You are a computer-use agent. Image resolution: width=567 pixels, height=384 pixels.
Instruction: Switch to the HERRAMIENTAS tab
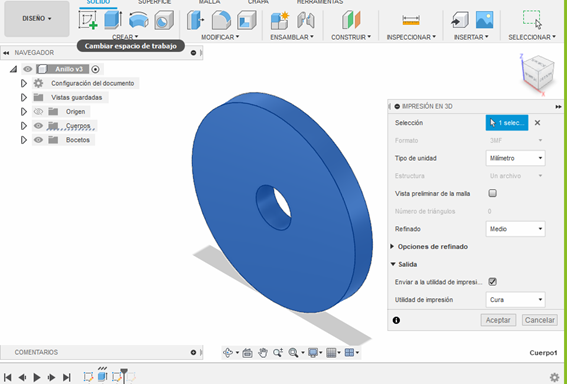pyautogui.click(x=320, y=2)
